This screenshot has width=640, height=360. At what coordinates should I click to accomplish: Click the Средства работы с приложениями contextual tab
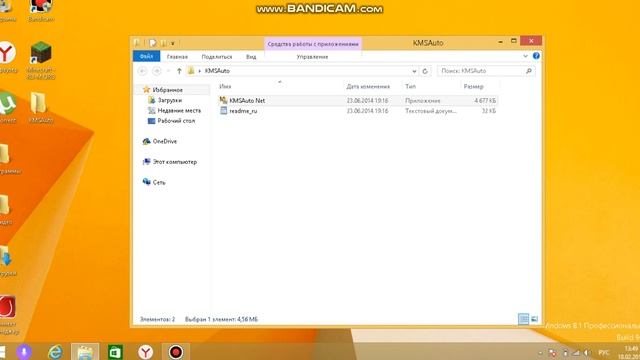click(x=313, y=44)
